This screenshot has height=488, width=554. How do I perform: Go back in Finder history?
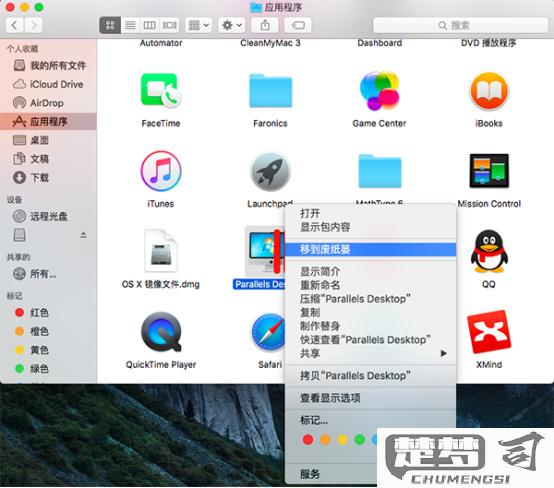coord(15,25)
